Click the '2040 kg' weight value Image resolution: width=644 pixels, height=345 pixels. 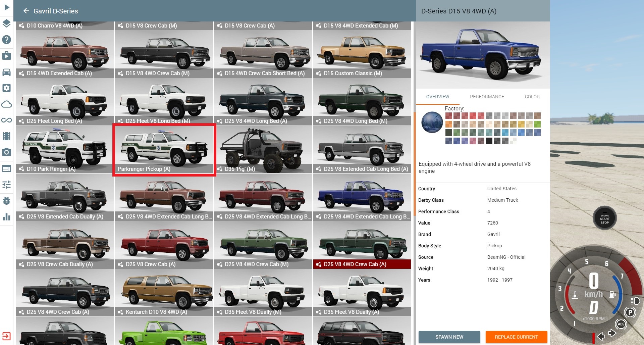point(496,268)
